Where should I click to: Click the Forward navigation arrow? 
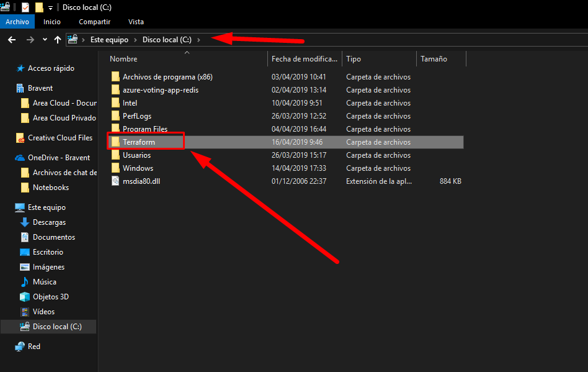coord(30,40)
